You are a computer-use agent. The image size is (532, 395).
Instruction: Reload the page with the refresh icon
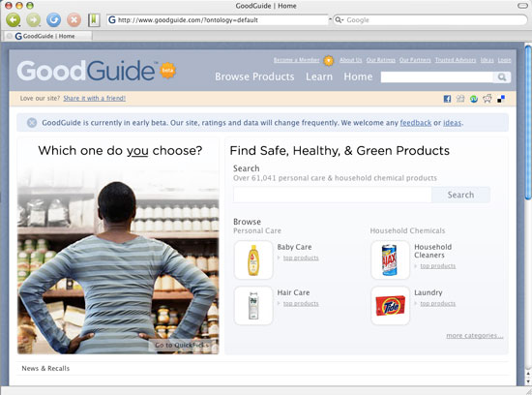click(x=53, y=20)
